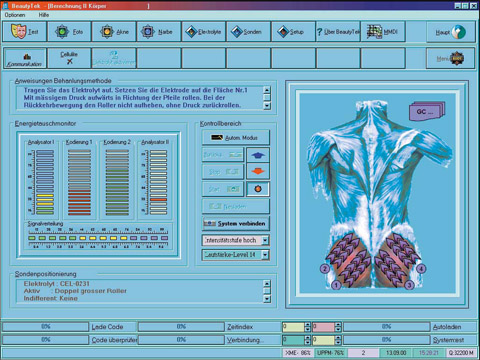Image resolution: width=480 pixels, height=360 pixels.
Task: Click the Anweisungen text scrollbar down arrow
Action: click(x=267, y=106)
